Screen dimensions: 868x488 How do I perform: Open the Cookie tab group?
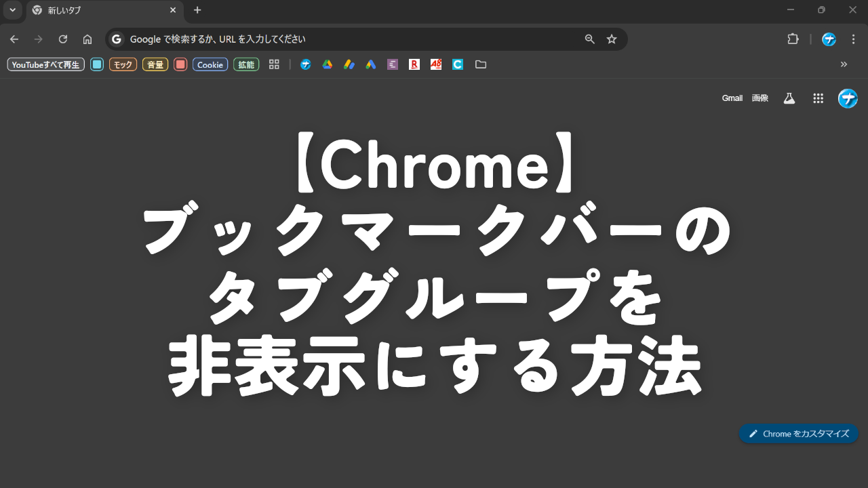pyautogui.click(x=210, y=64)
